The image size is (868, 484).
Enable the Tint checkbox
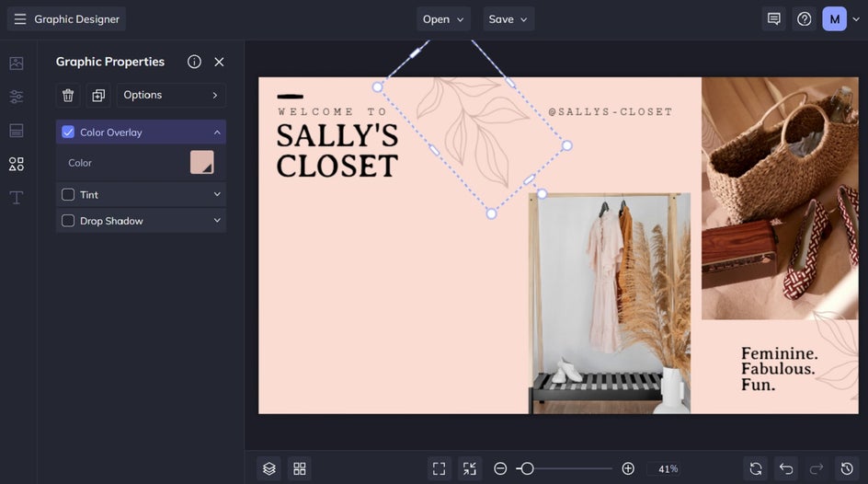point(68,195)
